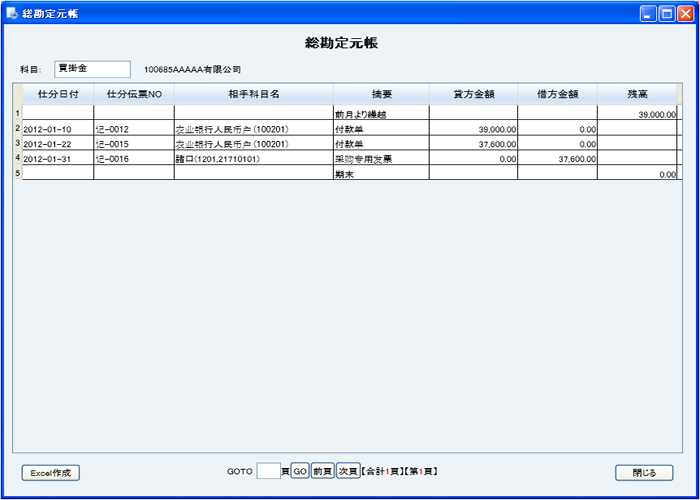
Task: Click the GOTO page number input
Action: click(x=268, y=471)
